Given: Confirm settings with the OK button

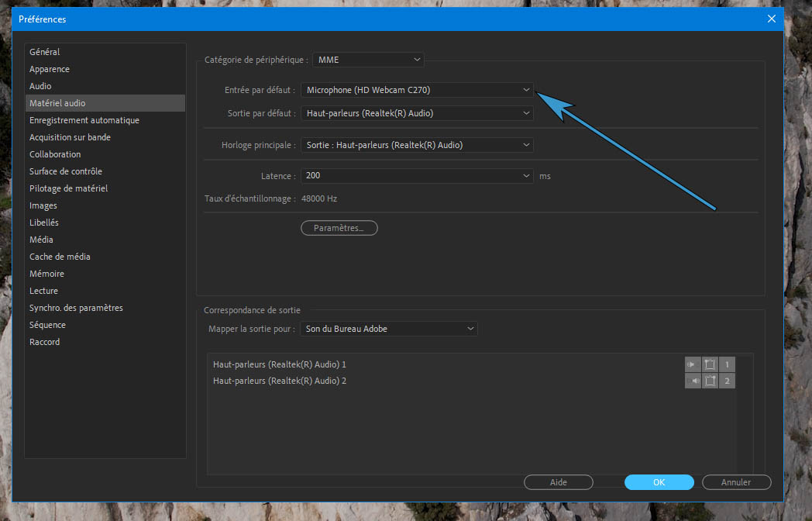Looking at the screenshot, I should click(659, 482).
